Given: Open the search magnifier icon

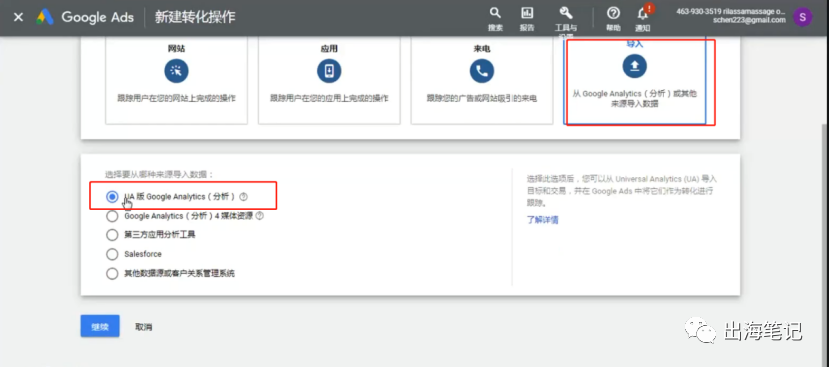Looking at the screenshot, I should [x=495, y=13].
